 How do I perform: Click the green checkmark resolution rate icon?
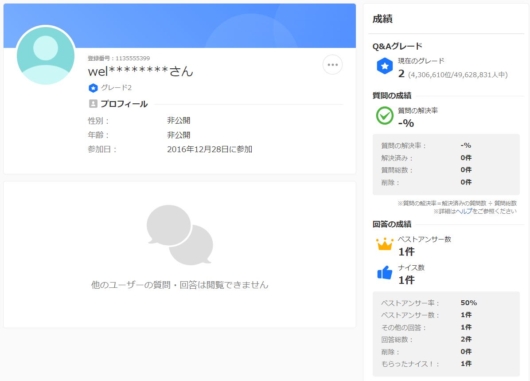(385, 116)
